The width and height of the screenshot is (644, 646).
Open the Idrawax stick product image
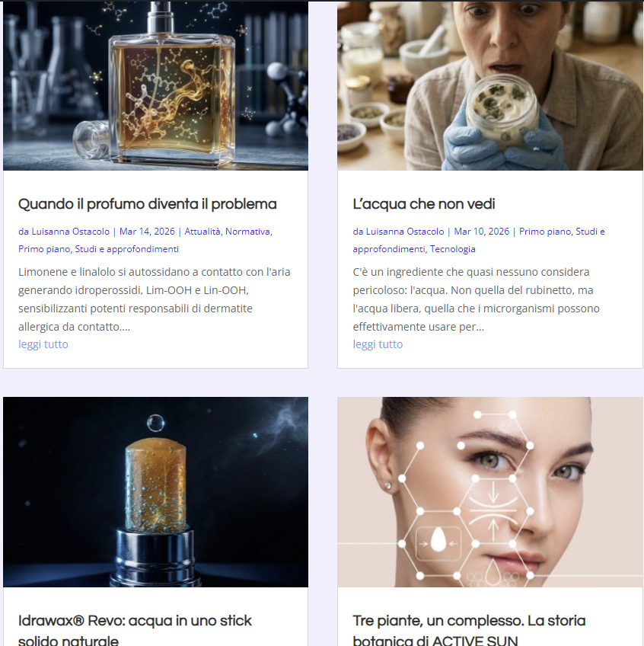click(155, 492)
